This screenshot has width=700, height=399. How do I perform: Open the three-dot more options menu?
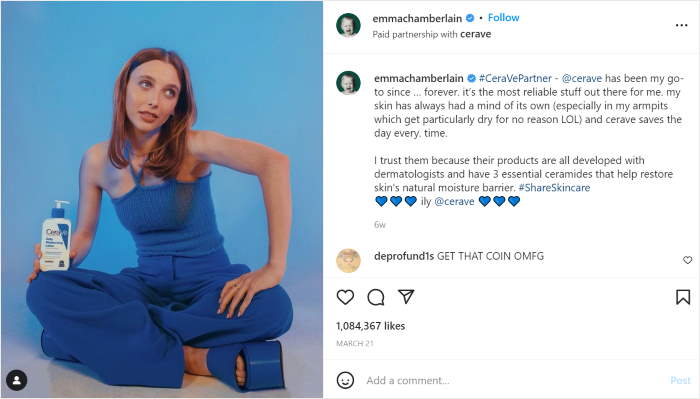(x=681, y=25)
